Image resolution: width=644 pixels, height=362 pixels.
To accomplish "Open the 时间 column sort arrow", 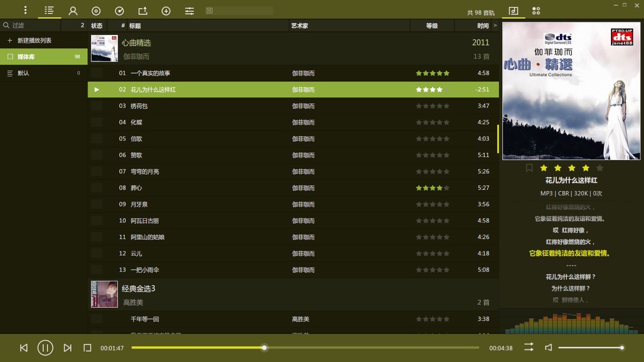I will pos(494,25).
